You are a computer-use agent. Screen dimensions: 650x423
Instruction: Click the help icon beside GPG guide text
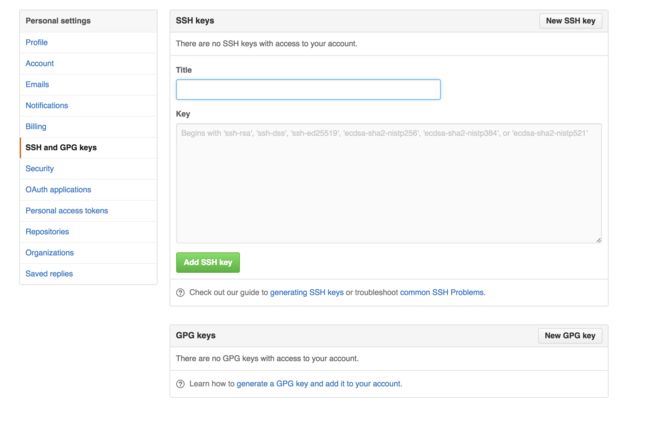click(180, 384)
